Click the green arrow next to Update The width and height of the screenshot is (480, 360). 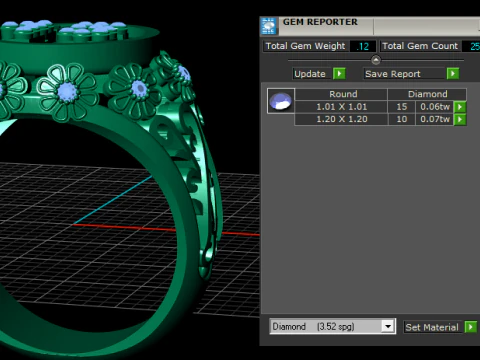[x=339, y=73]
